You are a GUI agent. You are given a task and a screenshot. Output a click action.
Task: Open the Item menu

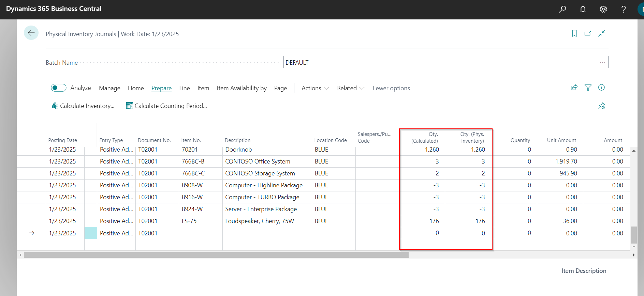(x=203, y=88)
